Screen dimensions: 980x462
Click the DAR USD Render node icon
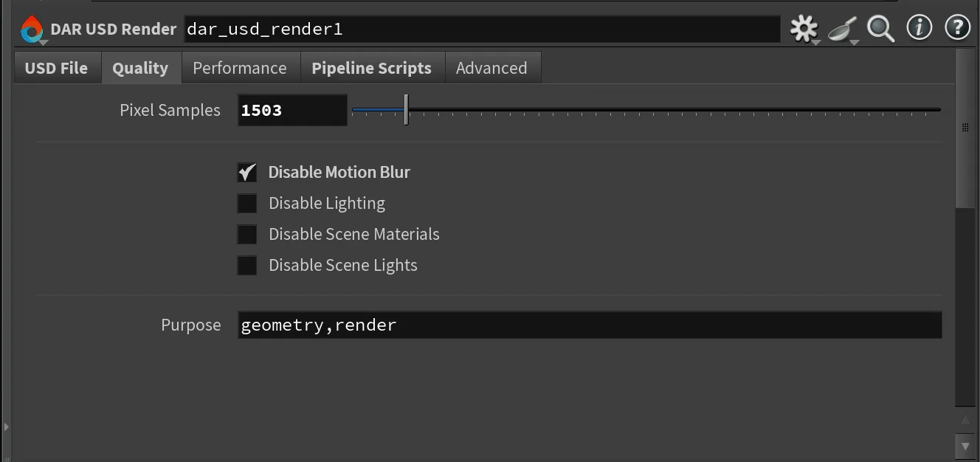(x=31, y=28)
